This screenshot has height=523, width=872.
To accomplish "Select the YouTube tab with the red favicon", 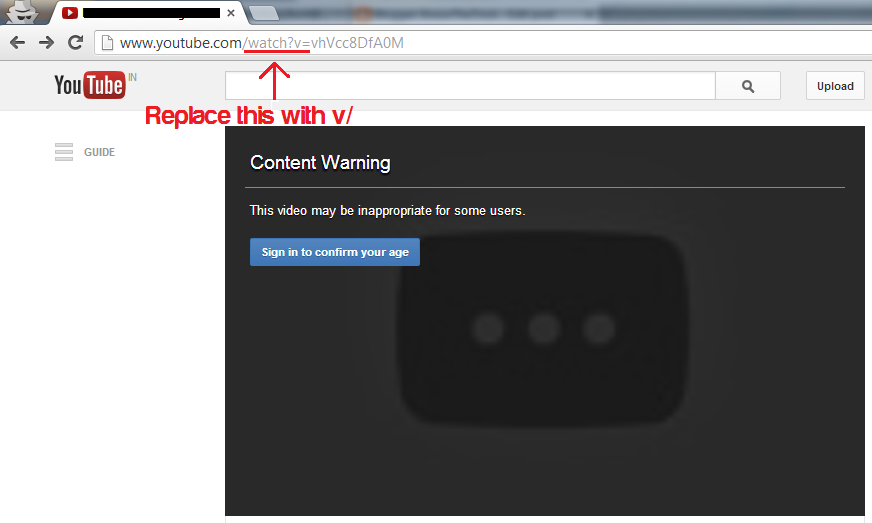I will 148,13.
